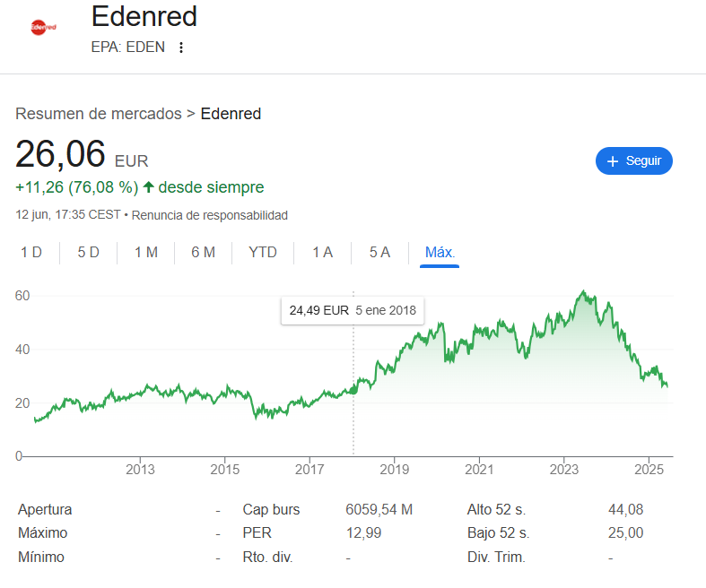Switch to YTD chart view
Screen dimensions: 706x588
click(262, 253)
